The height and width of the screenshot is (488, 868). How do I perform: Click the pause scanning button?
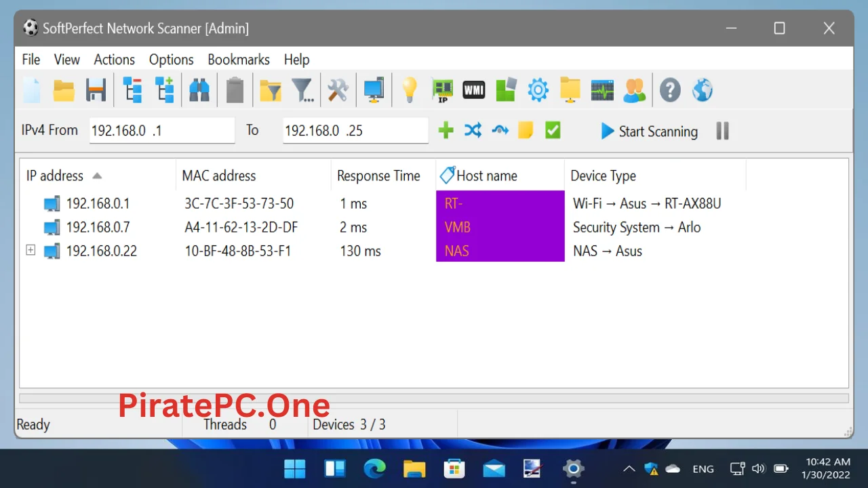[722, 131]
